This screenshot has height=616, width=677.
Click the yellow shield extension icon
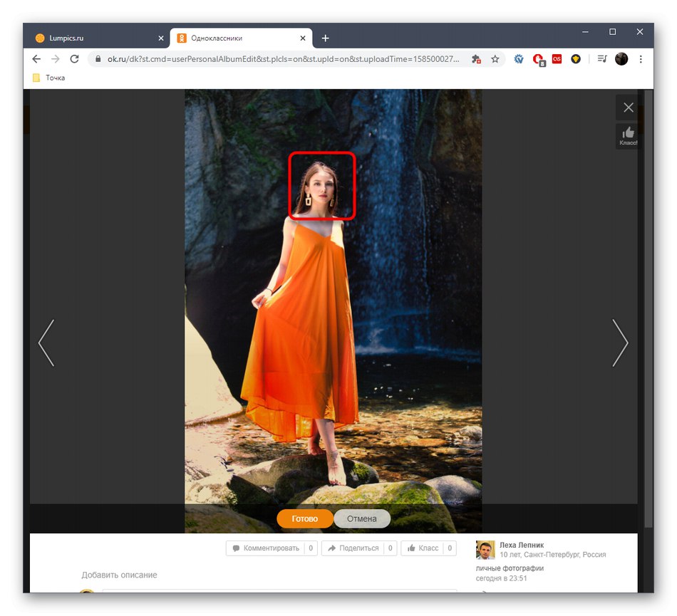tap(575, 59)
